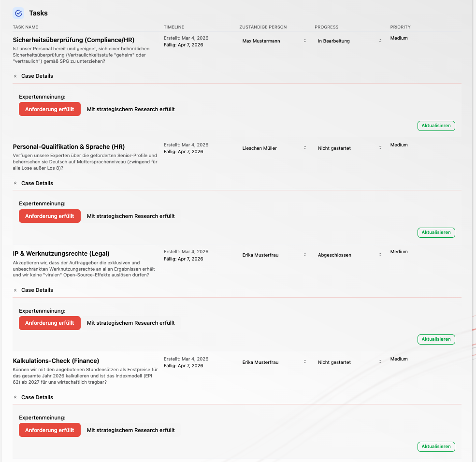Screen dimensions: 476x462
Task: Open the Lieschen Müller assignee dropdown
Action: pos(274,148)
